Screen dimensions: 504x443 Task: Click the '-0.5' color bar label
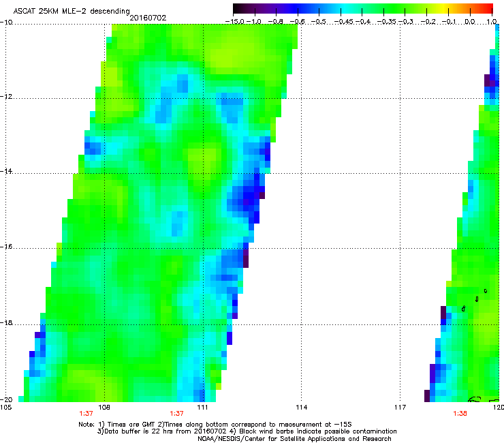pyautogui.click(x=319, y=22)
